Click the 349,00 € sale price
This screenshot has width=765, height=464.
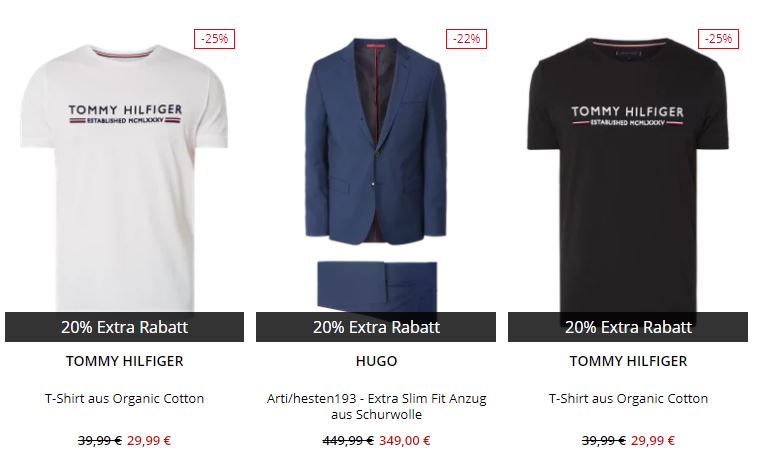404,441
